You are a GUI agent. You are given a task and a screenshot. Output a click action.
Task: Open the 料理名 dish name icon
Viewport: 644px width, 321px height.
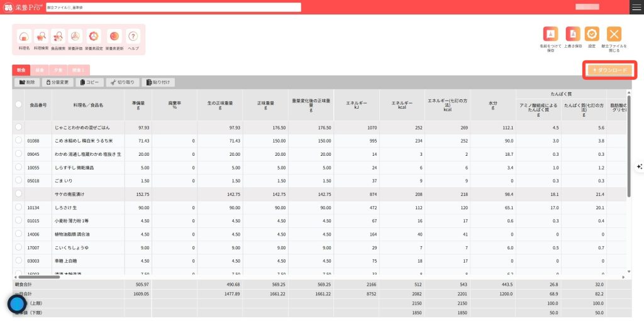pyautogui.click(x=24, y=37)
